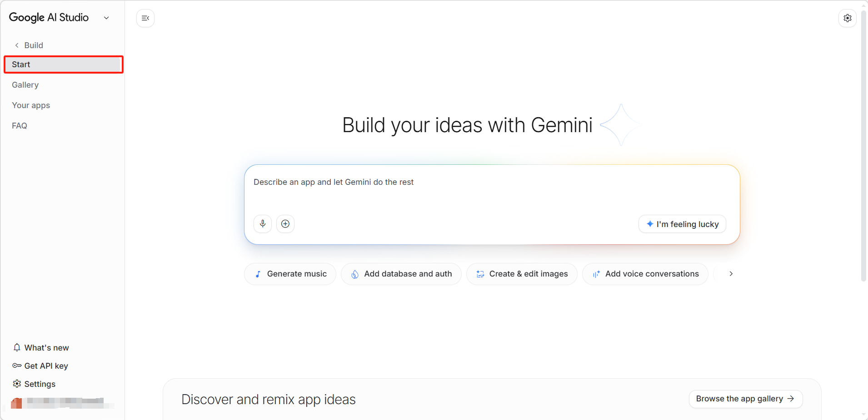The height and width of the screenshot is (420, 868).
Task: Choose the Add database and auth chip
Action: pos(401,274)
